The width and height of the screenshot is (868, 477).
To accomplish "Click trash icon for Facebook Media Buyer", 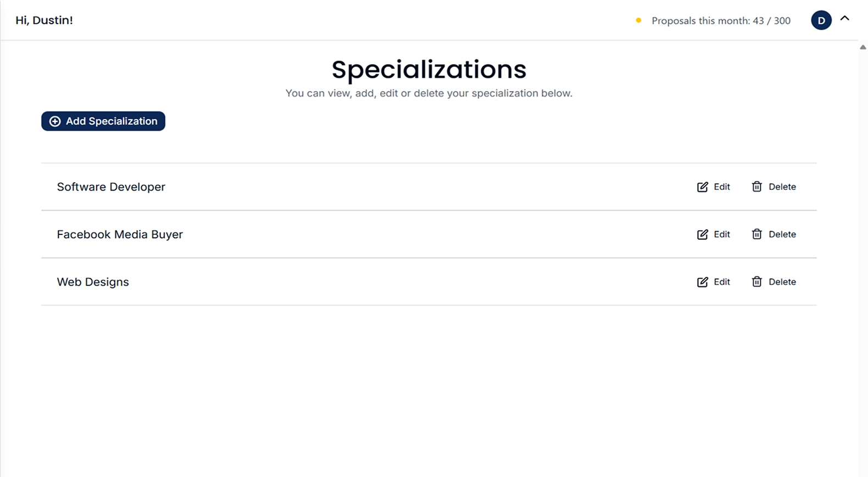I will click(x=756, y=234).
